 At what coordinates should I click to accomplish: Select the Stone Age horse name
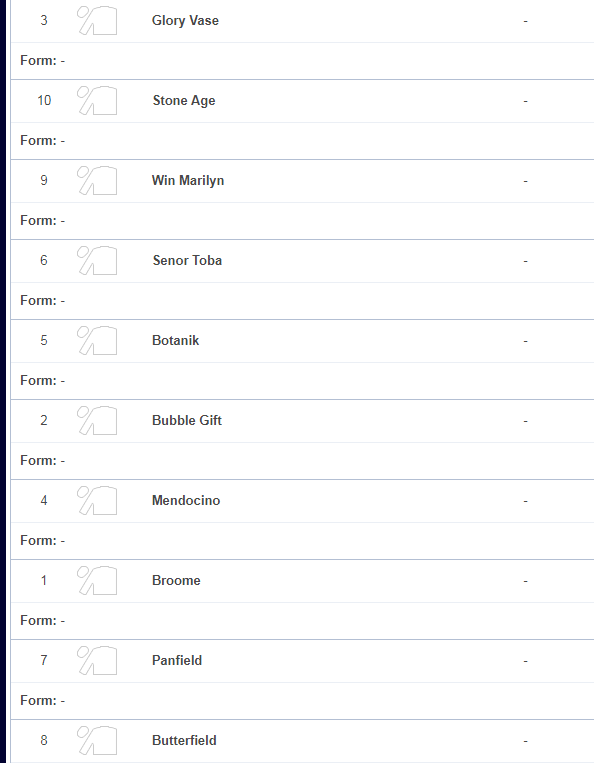click(184, 100)
